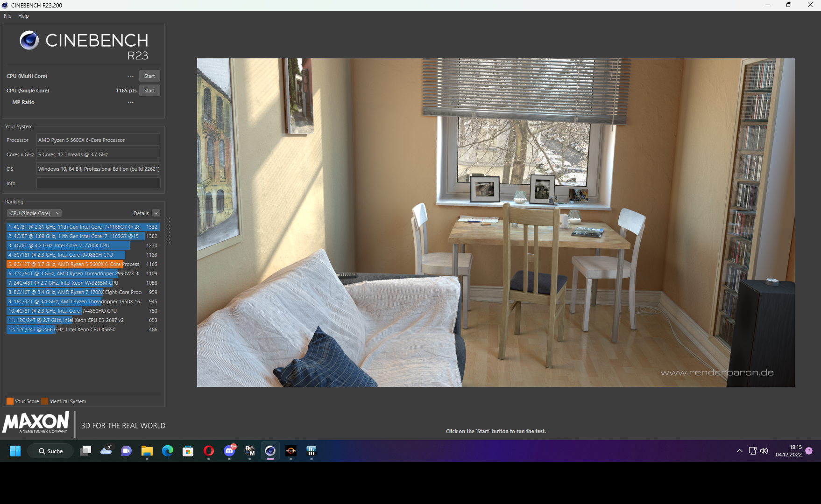Open Discord from the taskbar

click(x=229, y=451)
